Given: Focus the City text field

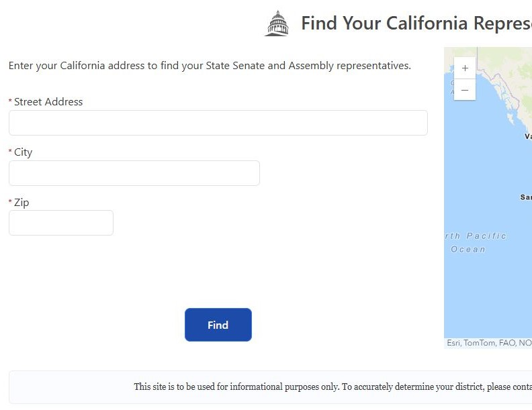Looking at the screenshot, I should pos(134,173).
